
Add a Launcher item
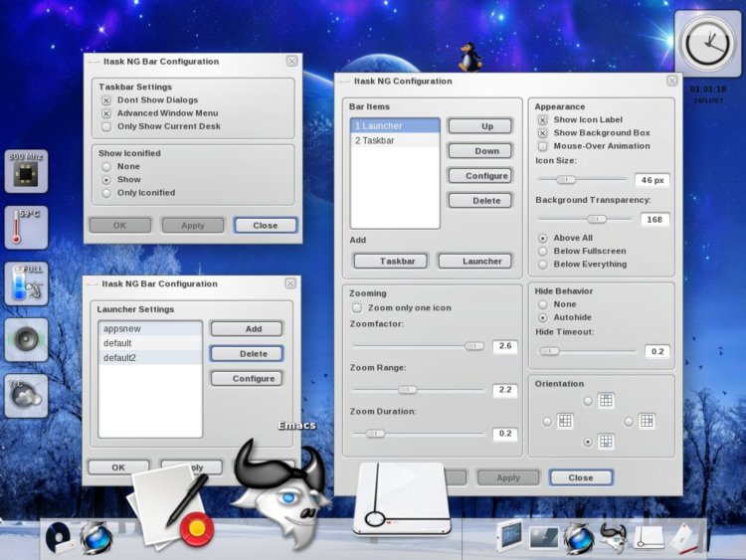point(474,261)
